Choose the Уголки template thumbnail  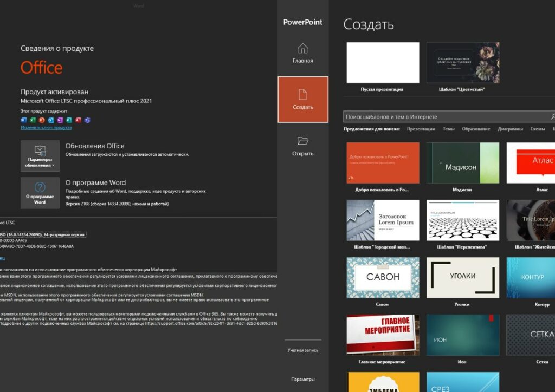[x=463, y=277]
